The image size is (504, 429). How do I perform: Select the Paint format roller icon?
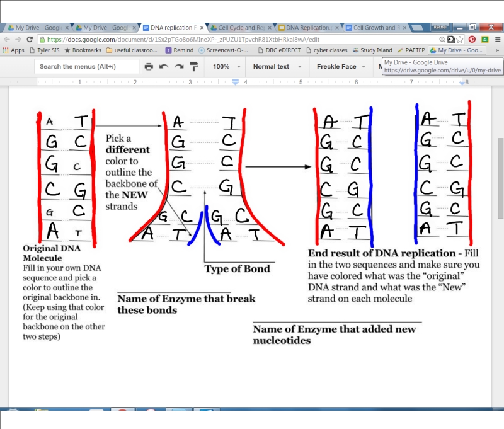click(x=194, y=67)
